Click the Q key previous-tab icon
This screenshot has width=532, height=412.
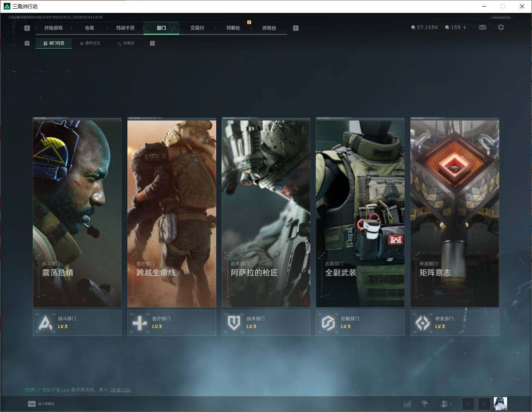pyautogui.click(x=27, y=28)
